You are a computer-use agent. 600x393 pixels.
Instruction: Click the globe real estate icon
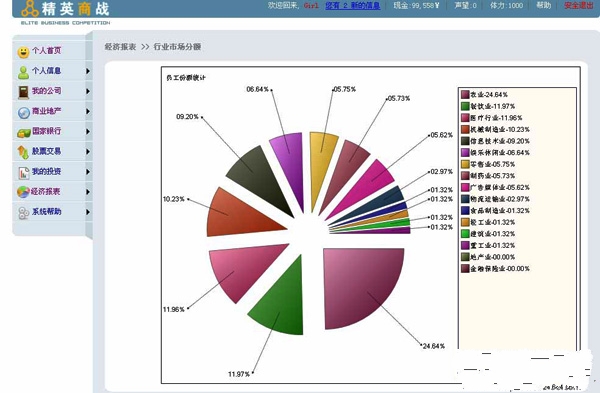pyautogui.click(x=24, y=113)
